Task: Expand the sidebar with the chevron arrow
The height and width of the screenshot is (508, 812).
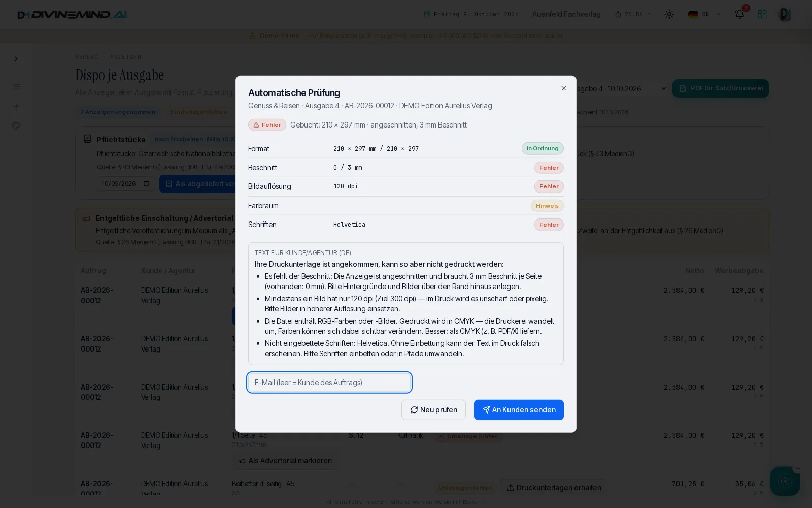Action: pyautogui.click(x=16, y=59)
